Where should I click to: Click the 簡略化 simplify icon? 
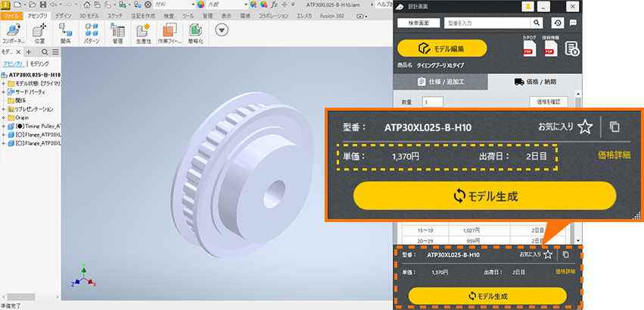tap(195, 31)
